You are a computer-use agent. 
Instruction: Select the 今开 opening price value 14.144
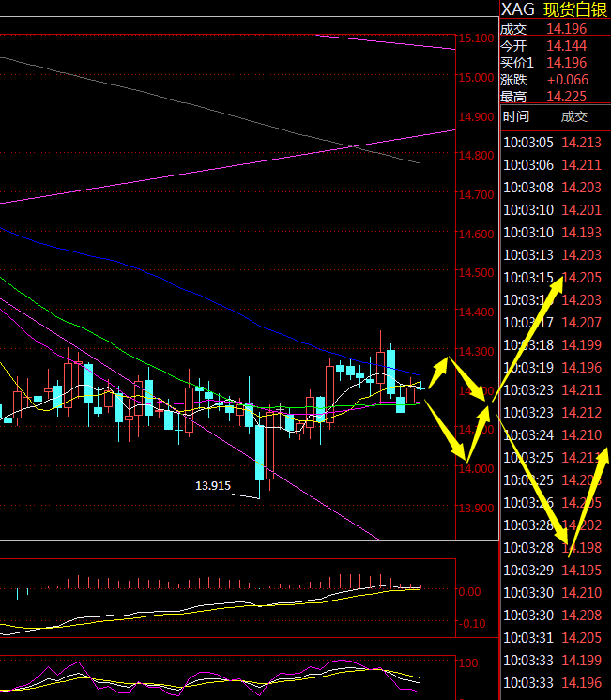point(566,46)
